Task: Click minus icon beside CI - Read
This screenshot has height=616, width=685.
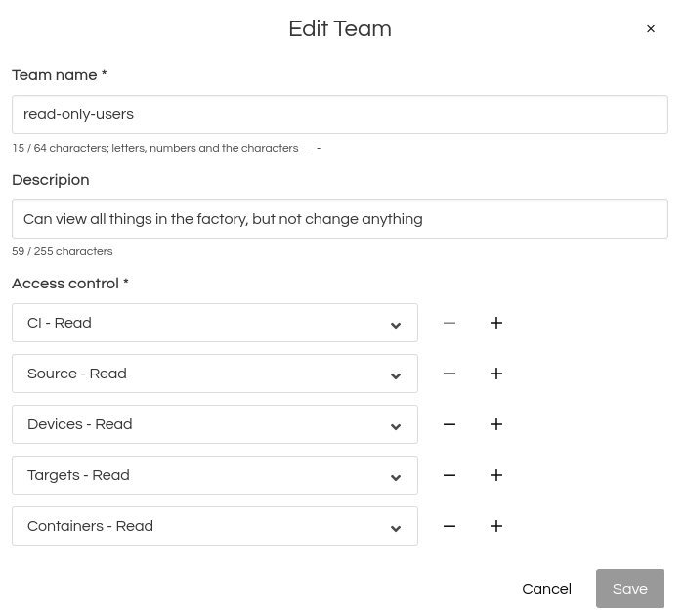Action: [450, 323]
